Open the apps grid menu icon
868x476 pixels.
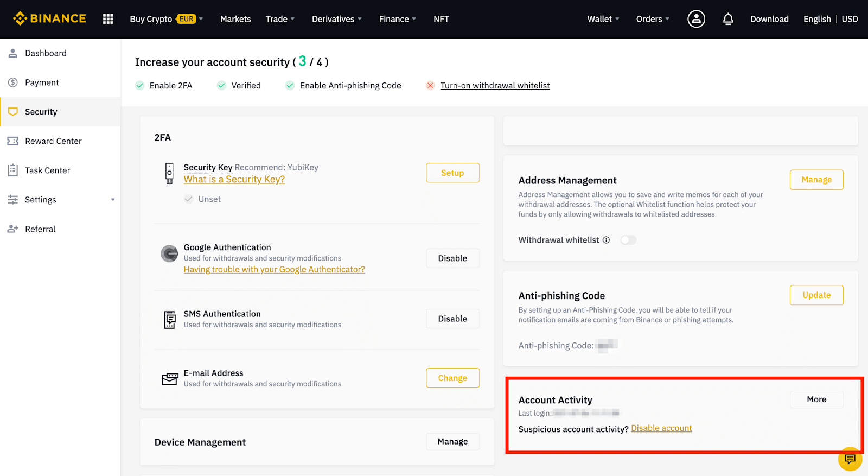108,19
